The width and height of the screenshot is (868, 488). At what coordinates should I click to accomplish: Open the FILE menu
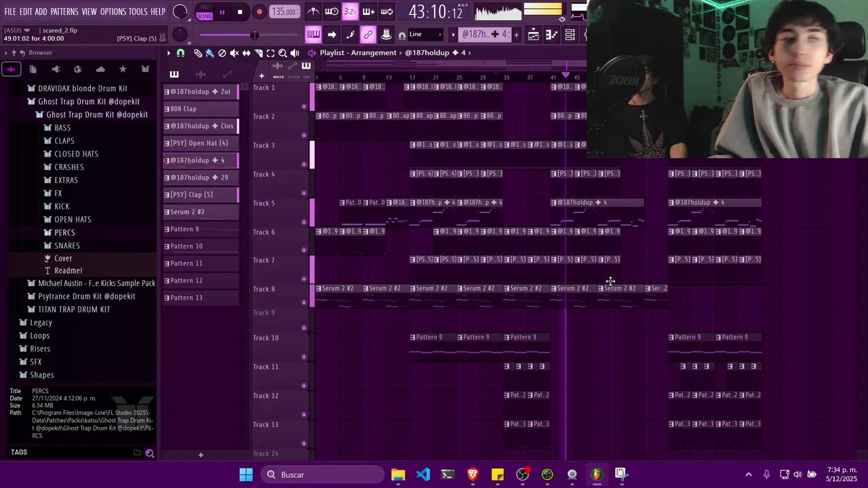point(10,12)
